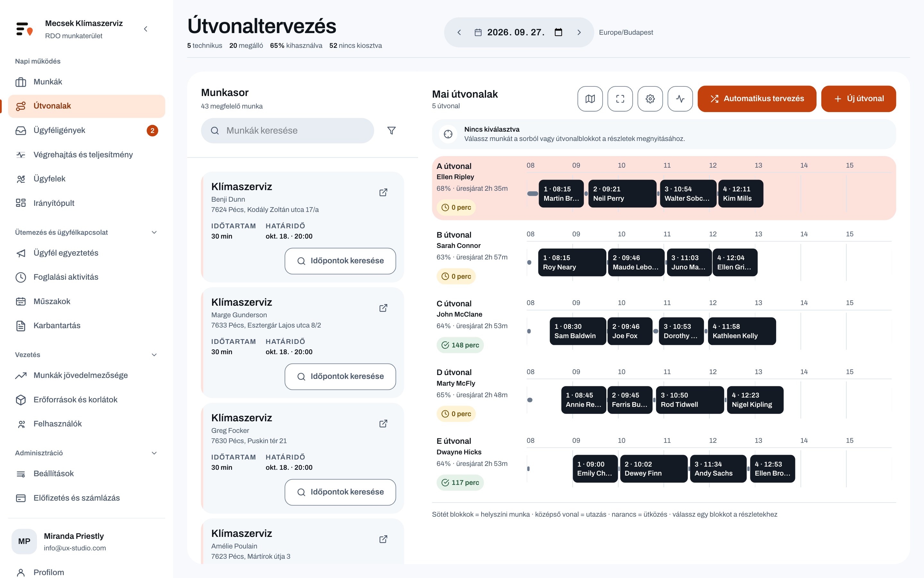
Task: Click the Ügyféligények badge showing 2
Action: [152, 131]
